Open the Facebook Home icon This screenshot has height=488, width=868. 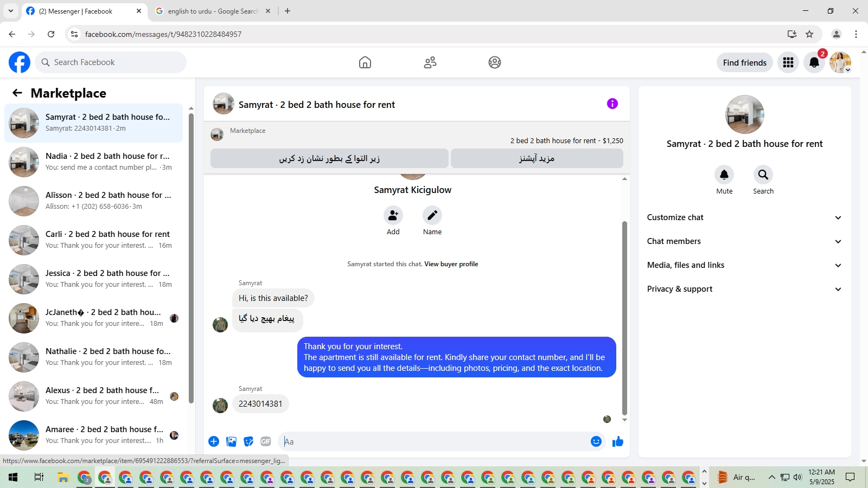[x=365, y=62]
